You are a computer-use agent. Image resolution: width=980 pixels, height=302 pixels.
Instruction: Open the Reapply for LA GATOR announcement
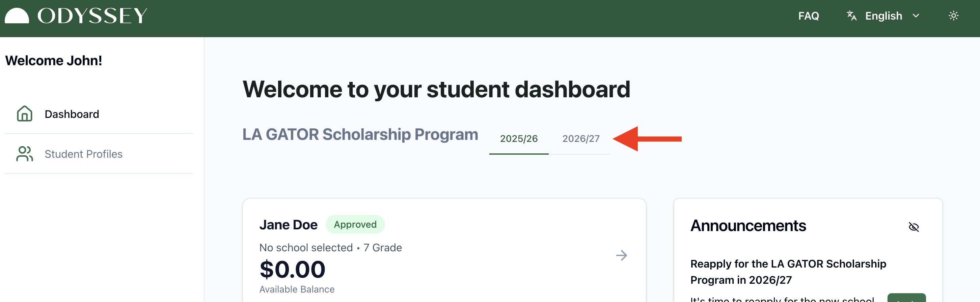pos(788,272)
